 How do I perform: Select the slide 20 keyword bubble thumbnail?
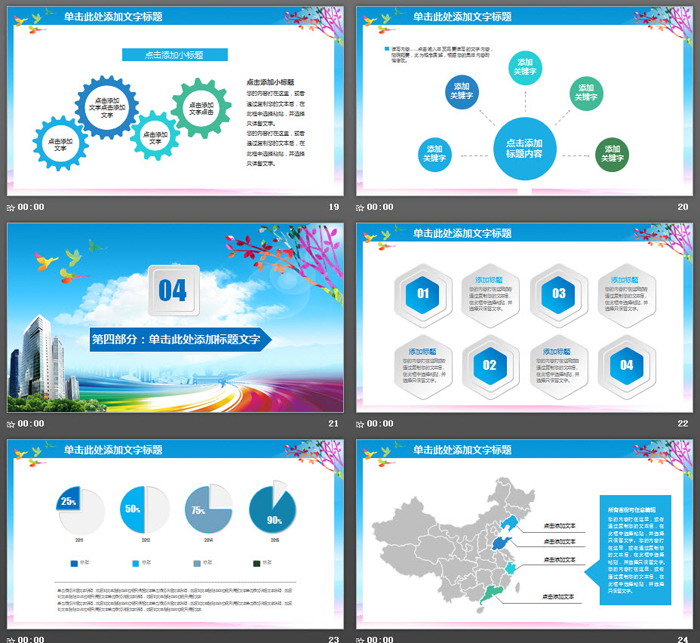(x=525, y=101)
